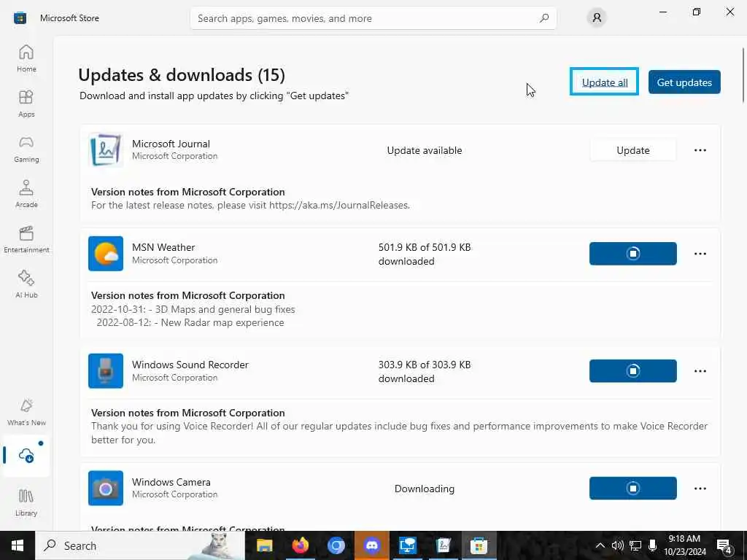Stop the Windows Camera download
747x560 pixels.
pos(632,488)
